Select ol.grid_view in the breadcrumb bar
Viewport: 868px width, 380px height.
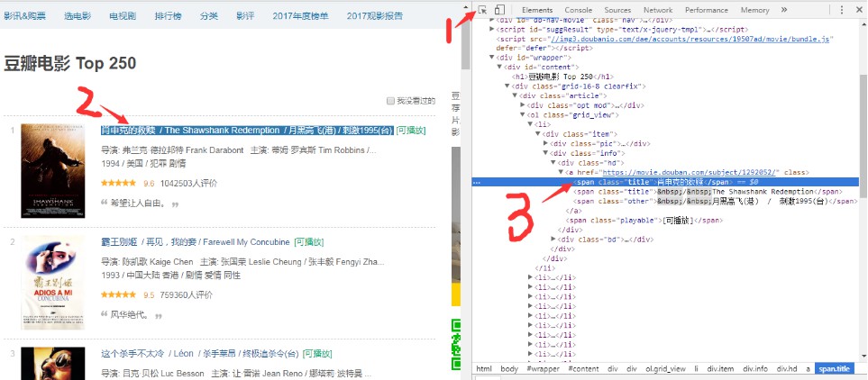point(666,369)
